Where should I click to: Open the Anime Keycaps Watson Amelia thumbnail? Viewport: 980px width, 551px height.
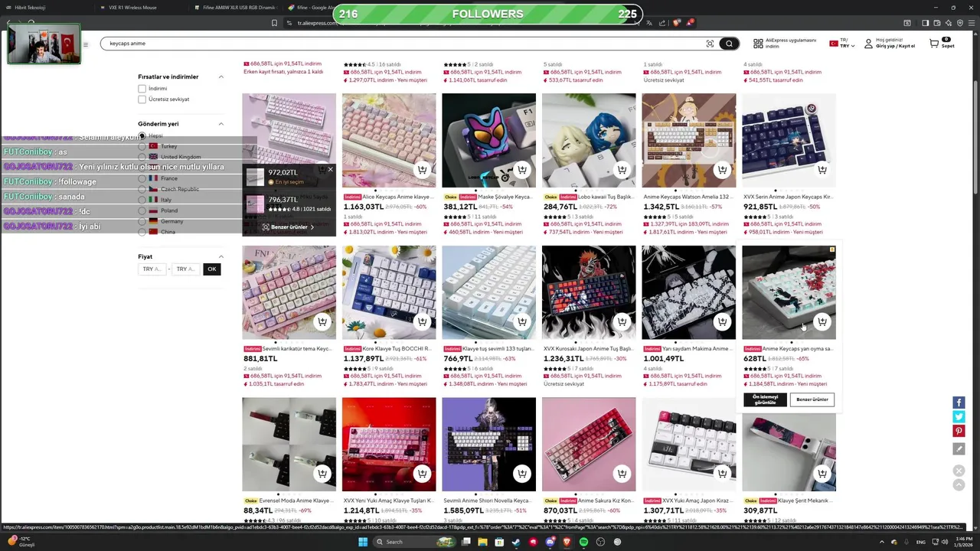pyautogui.click(x=689, y=140)
